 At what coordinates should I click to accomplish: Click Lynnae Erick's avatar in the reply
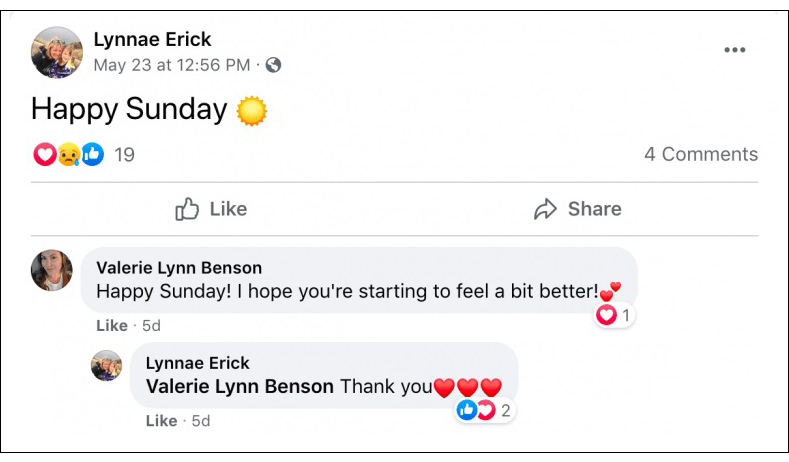pos(106,365)
